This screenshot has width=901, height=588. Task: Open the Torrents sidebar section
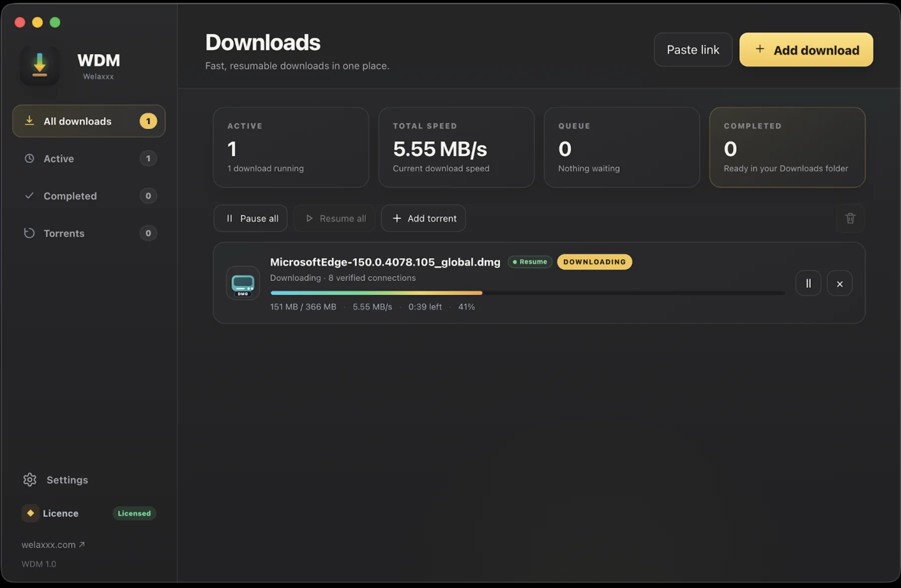point(89,233)
